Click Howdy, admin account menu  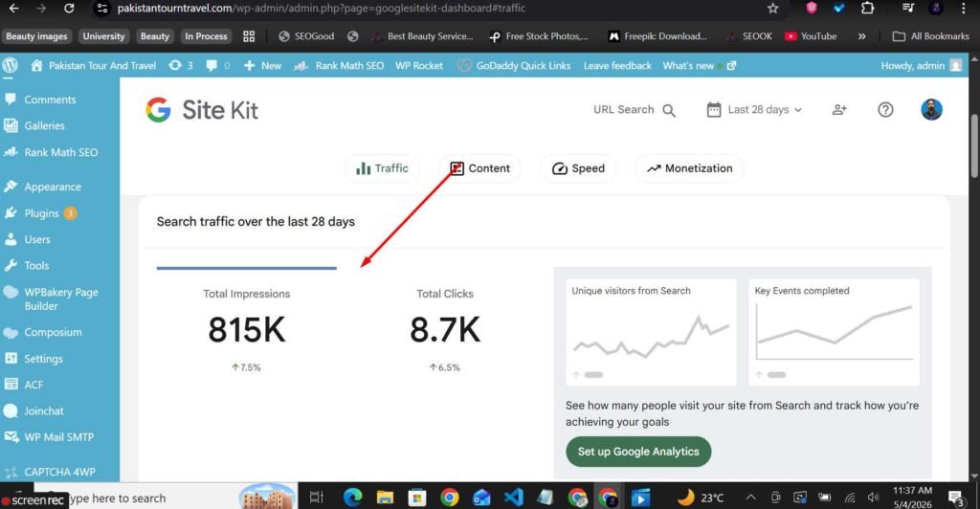point(922,66)
